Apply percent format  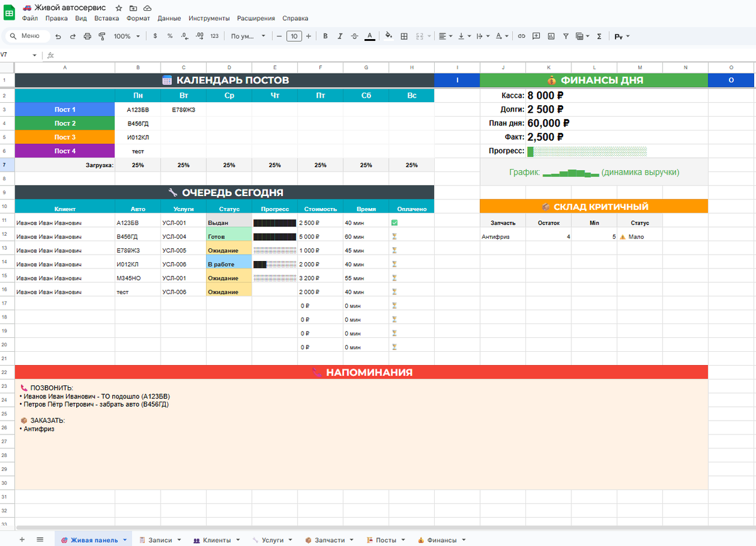pos(169,37)
